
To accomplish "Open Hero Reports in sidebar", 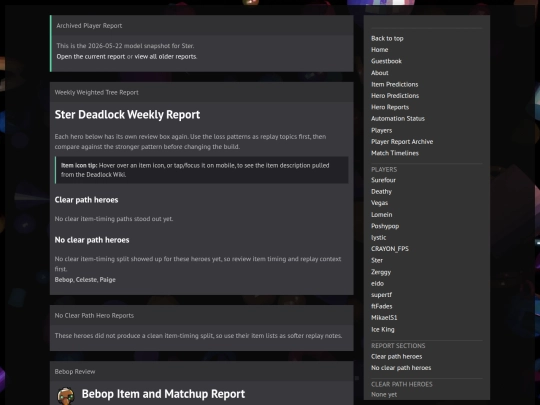I will (x=390, y=107).
